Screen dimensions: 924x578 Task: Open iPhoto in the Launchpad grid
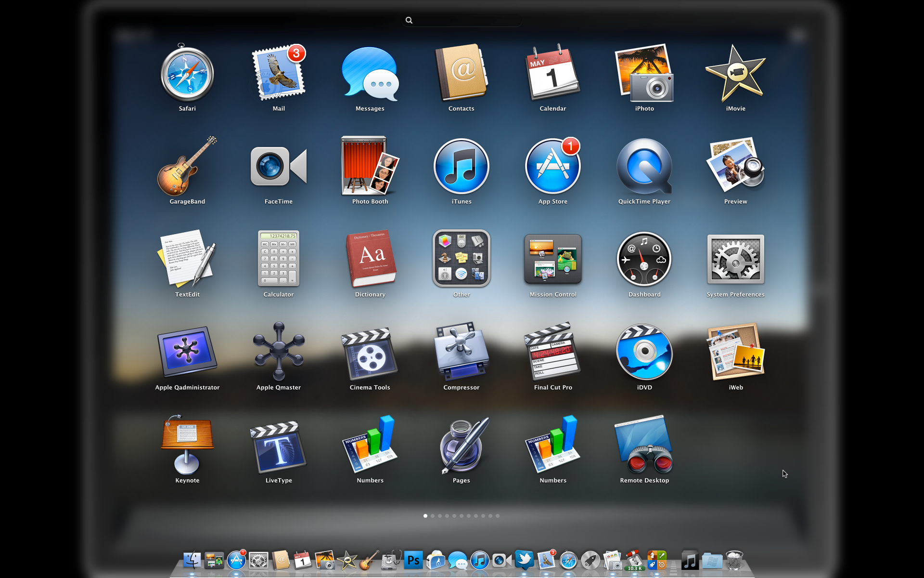click(644, 73)
